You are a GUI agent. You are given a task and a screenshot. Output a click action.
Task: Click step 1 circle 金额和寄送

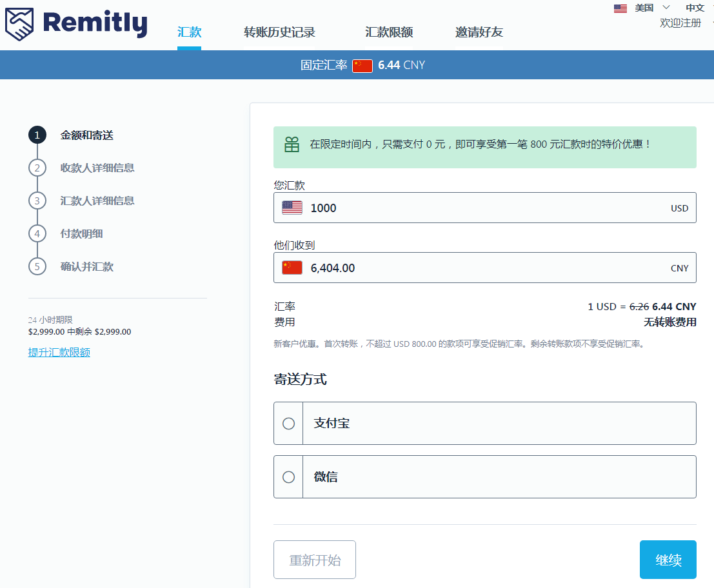pyautogui.click(x=37, y=135)
